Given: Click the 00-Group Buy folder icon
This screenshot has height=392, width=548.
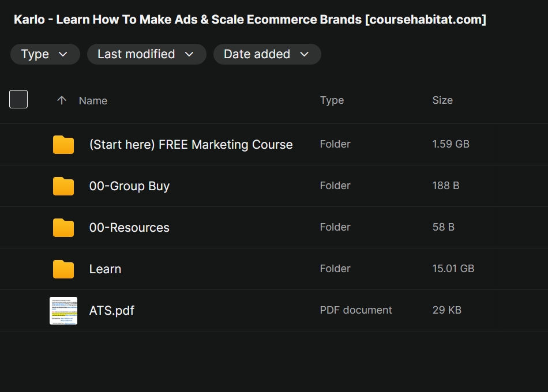Looking at the screenshot, I should (63, 186).
